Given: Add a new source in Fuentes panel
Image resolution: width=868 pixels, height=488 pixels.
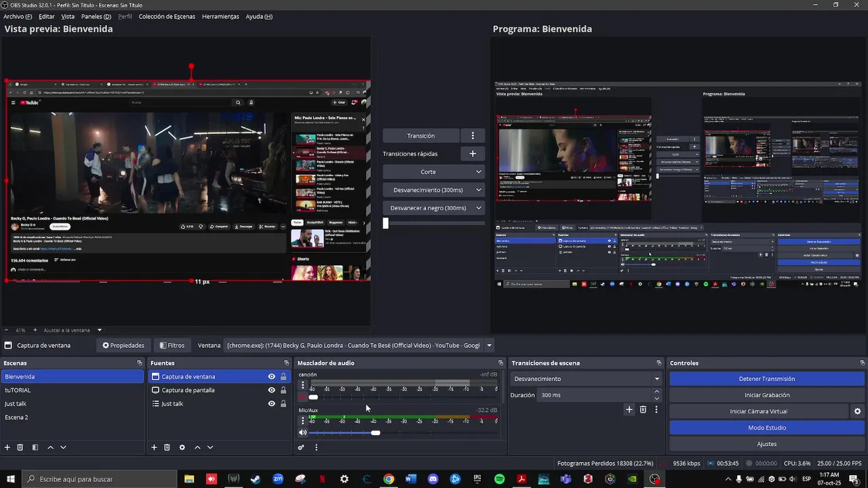Looking at the screenshot, I should 154,447.
